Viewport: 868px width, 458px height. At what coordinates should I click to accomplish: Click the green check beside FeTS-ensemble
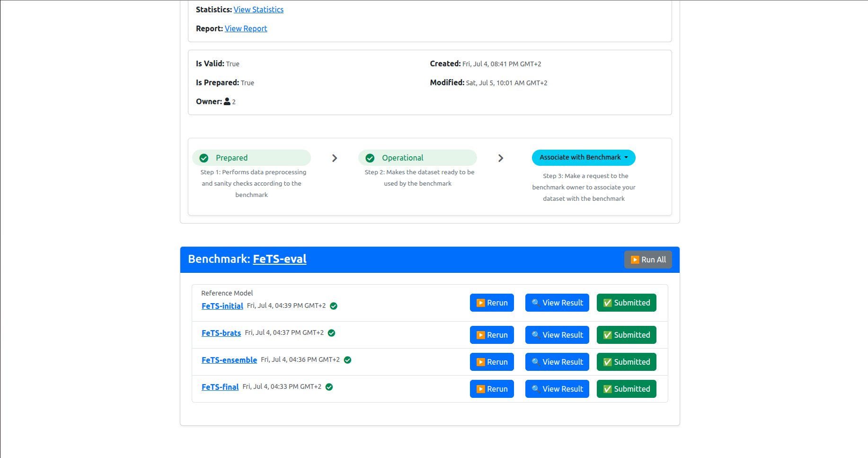(347, 360)
